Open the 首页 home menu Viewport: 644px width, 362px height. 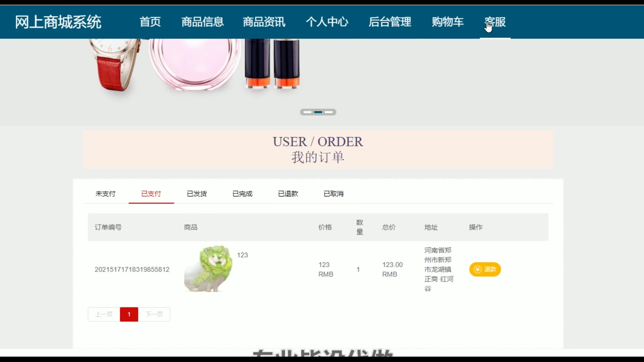(150, 22)
